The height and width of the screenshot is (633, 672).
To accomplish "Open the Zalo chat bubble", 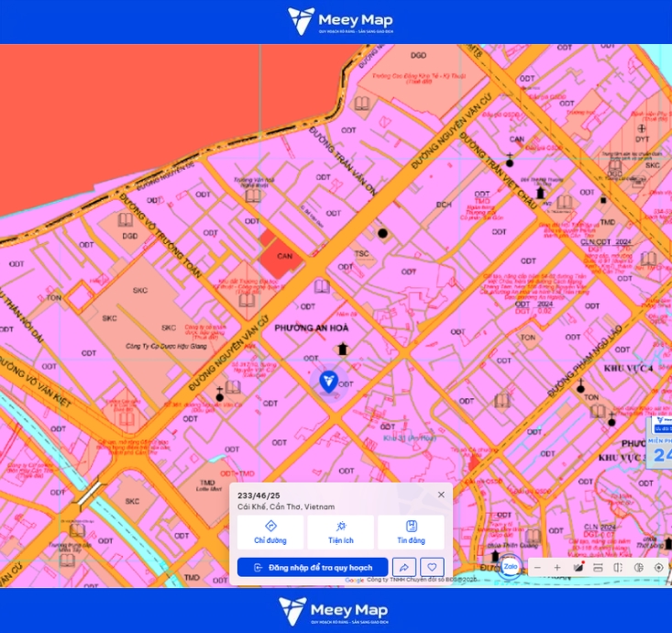I will pyautogui.click(x=510, y=567).
